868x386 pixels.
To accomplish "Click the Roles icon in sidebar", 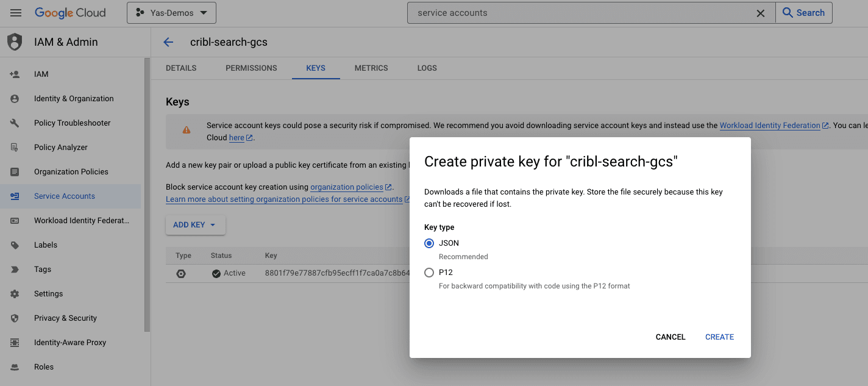I will coord(15,367).
